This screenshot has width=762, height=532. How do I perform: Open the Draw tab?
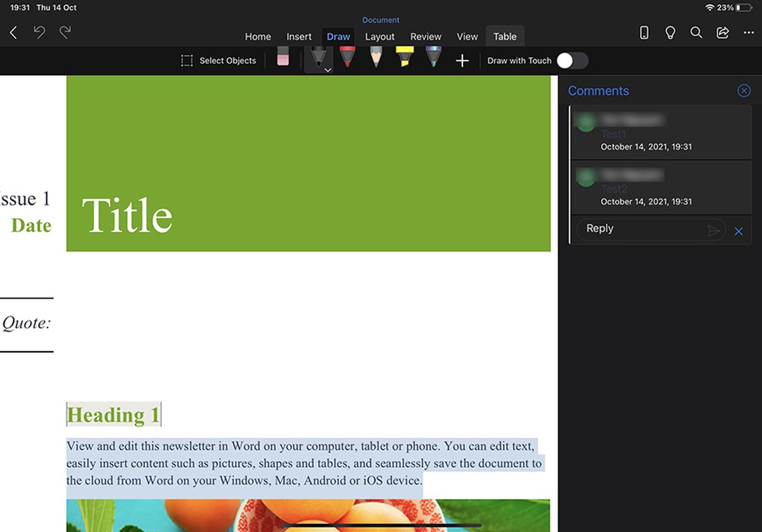(x=338, y=37)
